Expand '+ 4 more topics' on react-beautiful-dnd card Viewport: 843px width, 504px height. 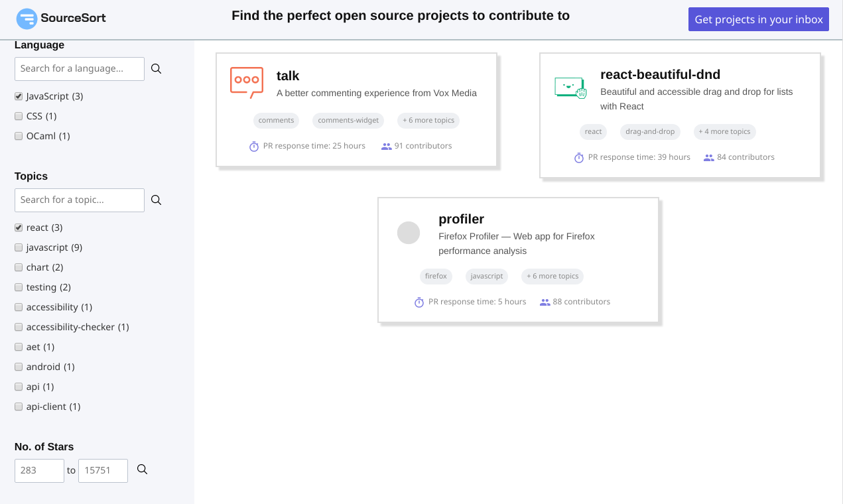tap(724, 131)
